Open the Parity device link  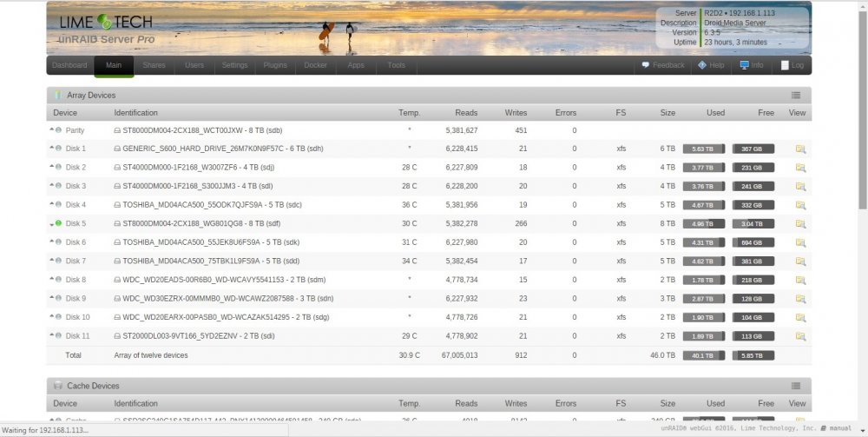pyautogui.click(x=75, y=130)
